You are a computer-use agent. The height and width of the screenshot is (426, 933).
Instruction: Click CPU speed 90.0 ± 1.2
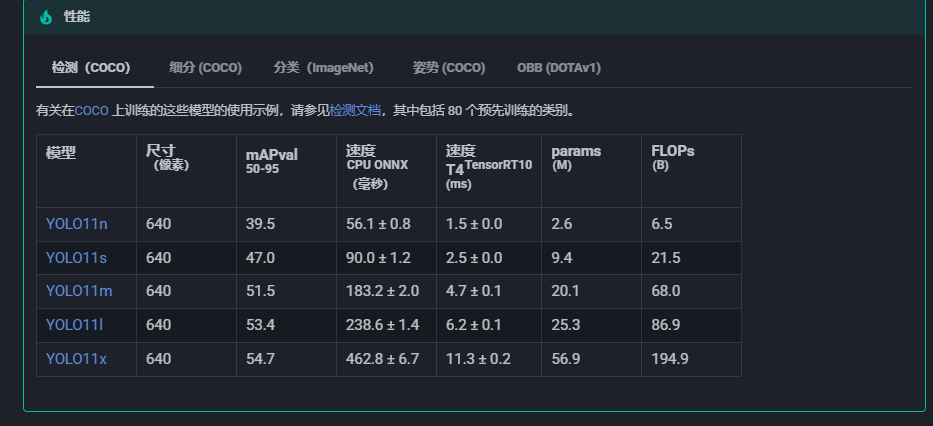(x=378, y=258)
